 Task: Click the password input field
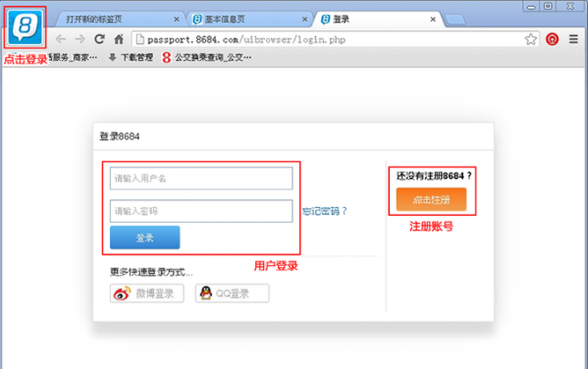pos(201,211)
